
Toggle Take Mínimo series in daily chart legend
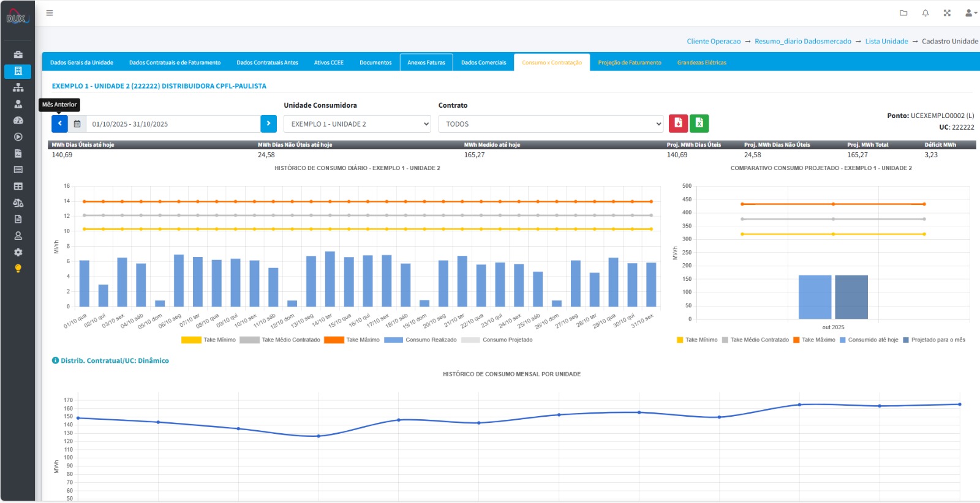[208, 340]
